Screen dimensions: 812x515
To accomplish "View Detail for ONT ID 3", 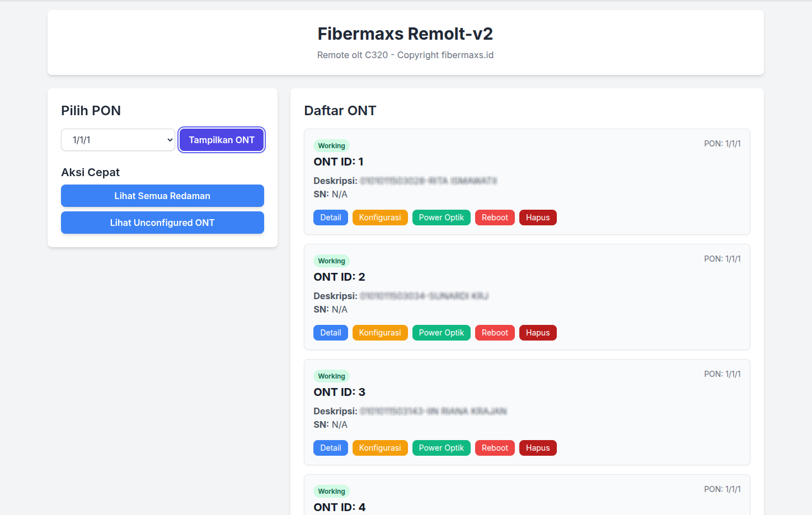I will click(331, 448).
